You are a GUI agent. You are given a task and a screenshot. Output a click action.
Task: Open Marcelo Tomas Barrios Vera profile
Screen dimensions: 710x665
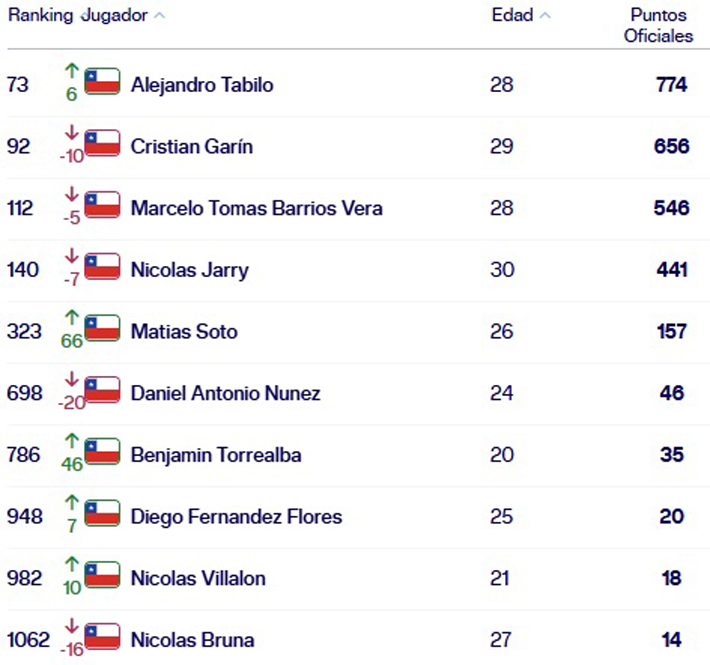point(256,208)
